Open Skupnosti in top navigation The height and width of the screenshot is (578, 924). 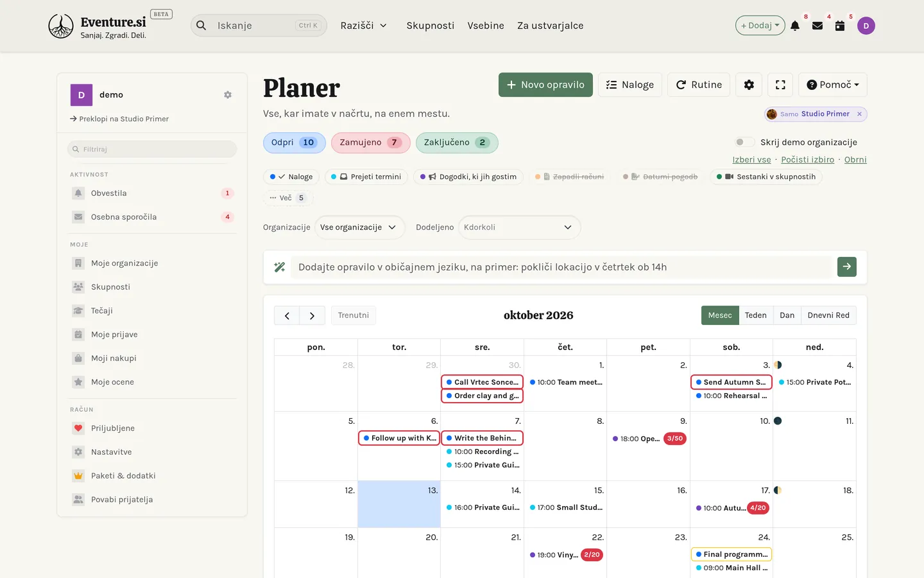[431, 26]
